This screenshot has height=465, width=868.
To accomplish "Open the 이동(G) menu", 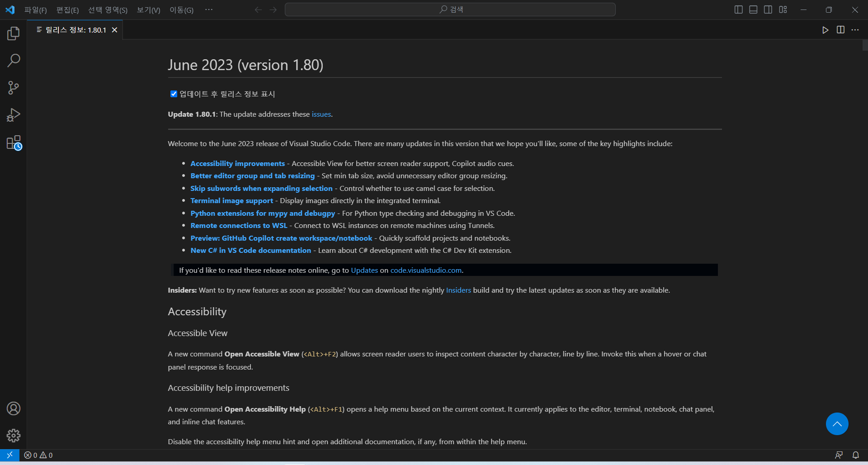I will point(181,10).
